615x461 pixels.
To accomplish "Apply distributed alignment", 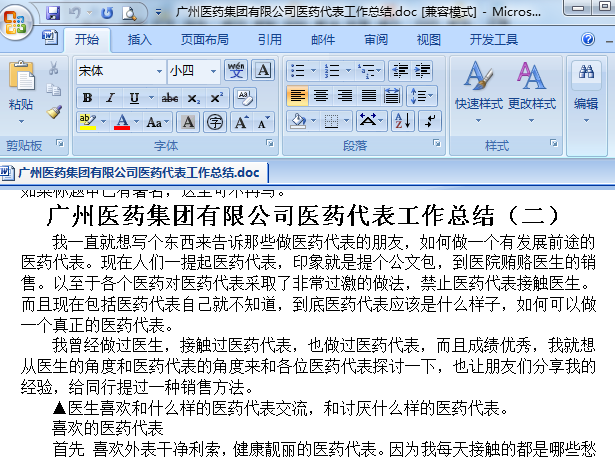I will tap(392, 96).
